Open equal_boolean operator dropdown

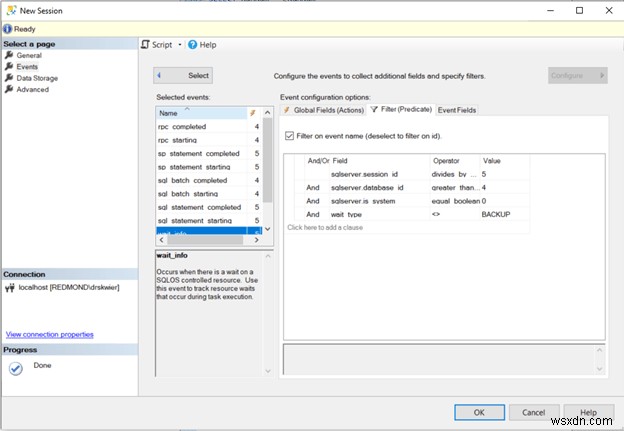coord(455,201)
